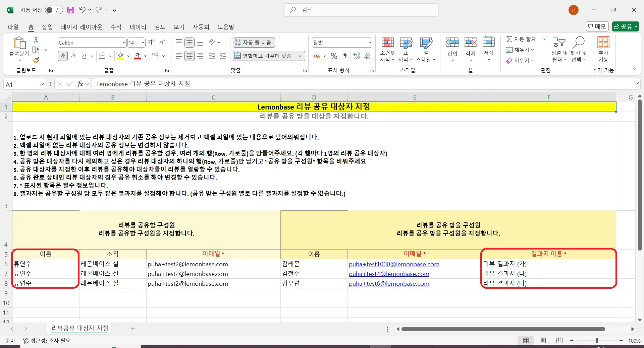Screen dimensions: 644x348
Task: Click the comma style icon
Action: click(345, 56)
